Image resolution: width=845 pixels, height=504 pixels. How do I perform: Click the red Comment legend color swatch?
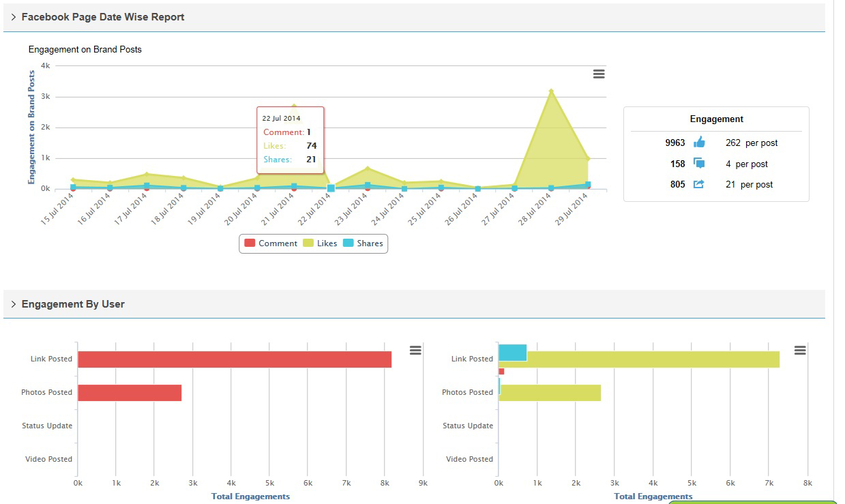(x=250, y=243)
